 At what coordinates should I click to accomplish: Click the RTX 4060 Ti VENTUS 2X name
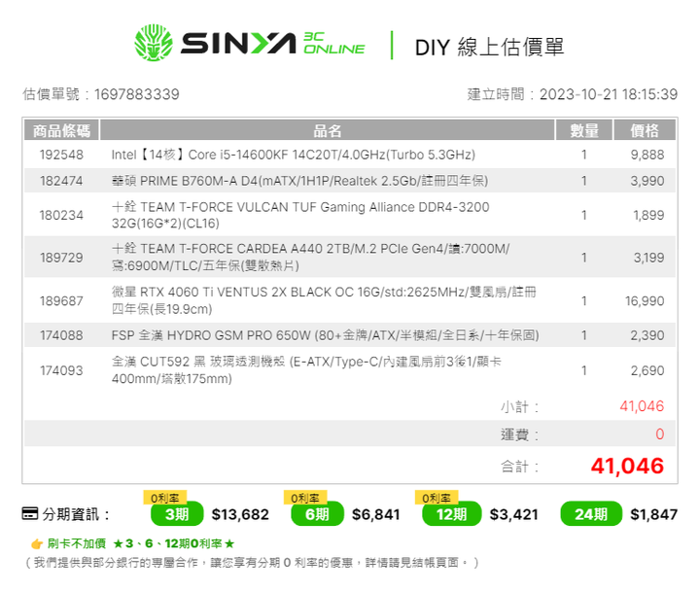pyautogui.click(x=324, y=300)
